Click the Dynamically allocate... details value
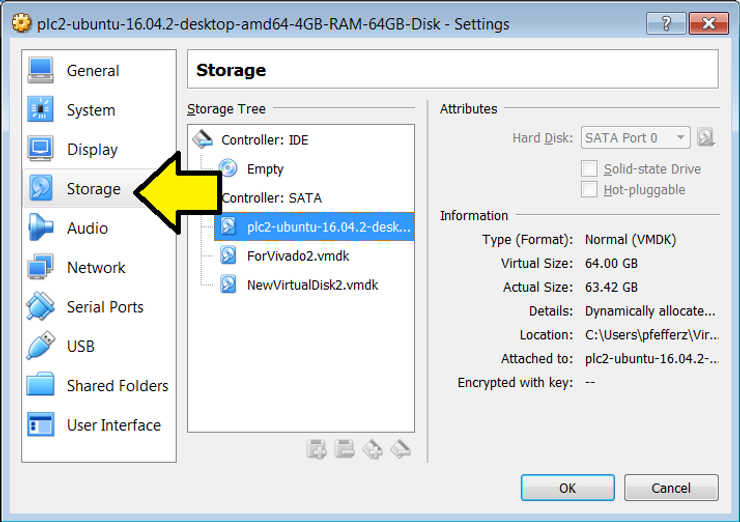 click(650, 311)
